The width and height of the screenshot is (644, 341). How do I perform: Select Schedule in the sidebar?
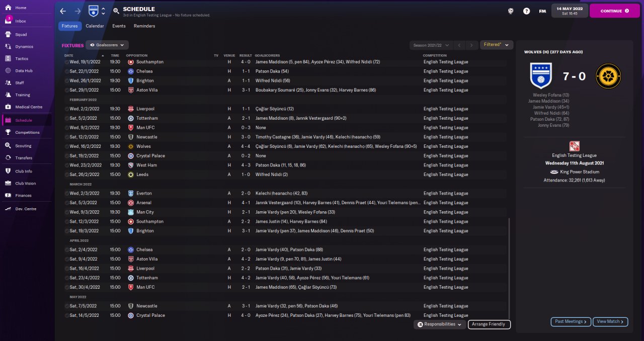coord(26,120)
